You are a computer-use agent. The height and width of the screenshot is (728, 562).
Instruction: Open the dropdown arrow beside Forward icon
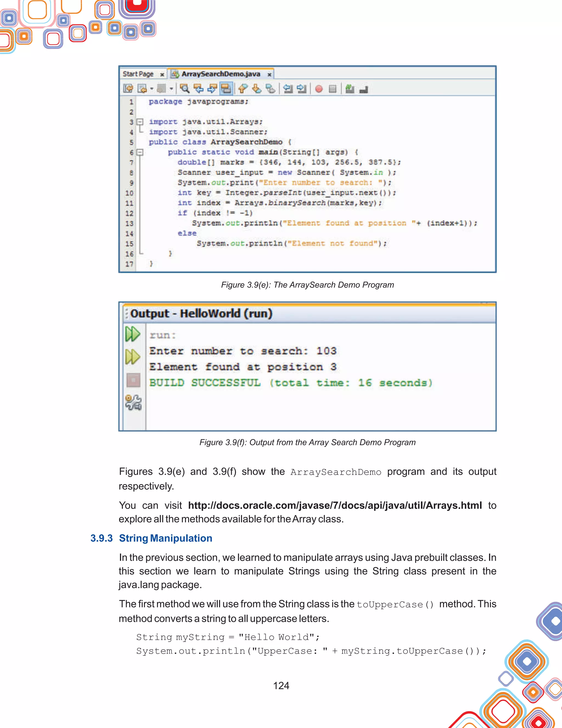click(x=171, y=89)
